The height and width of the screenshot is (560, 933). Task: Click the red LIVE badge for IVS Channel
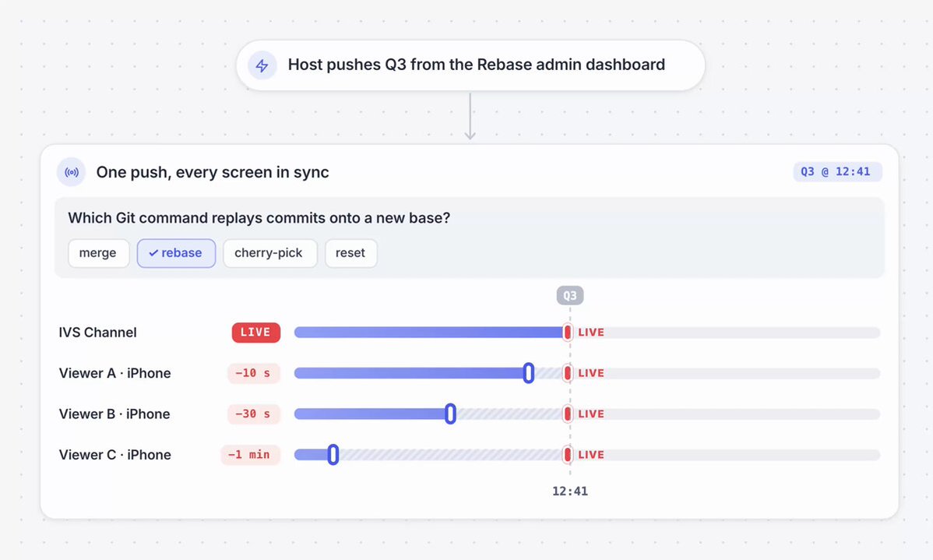tap(256, 333)
